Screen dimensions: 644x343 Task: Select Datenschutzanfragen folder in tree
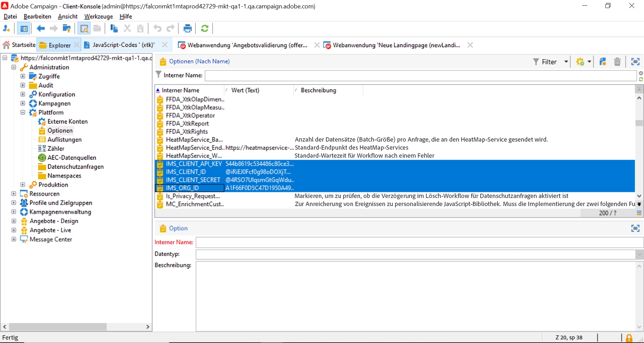[75, 167]
